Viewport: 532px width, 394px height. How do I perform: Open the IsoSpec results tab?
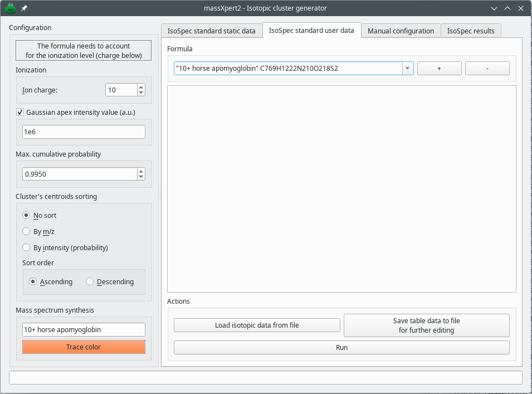[x=471, y=31]
